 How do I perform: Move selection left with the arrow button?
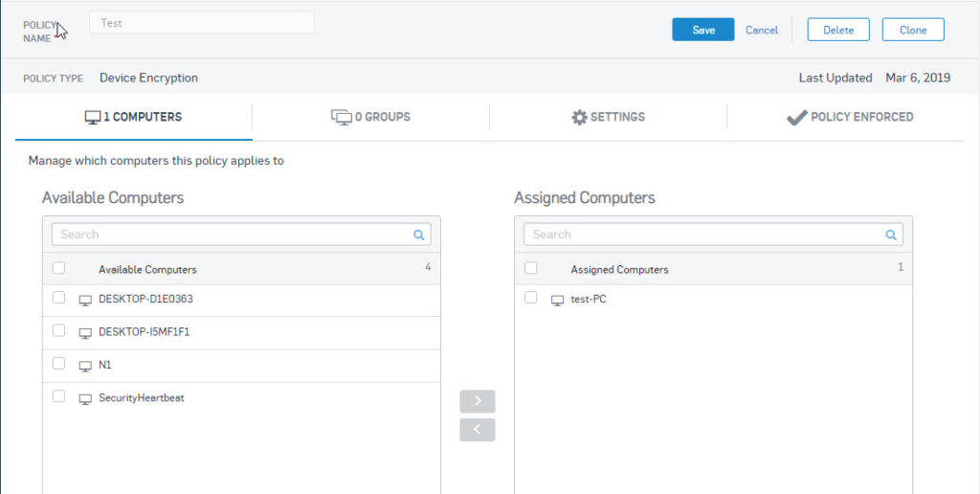coord(478,430)
